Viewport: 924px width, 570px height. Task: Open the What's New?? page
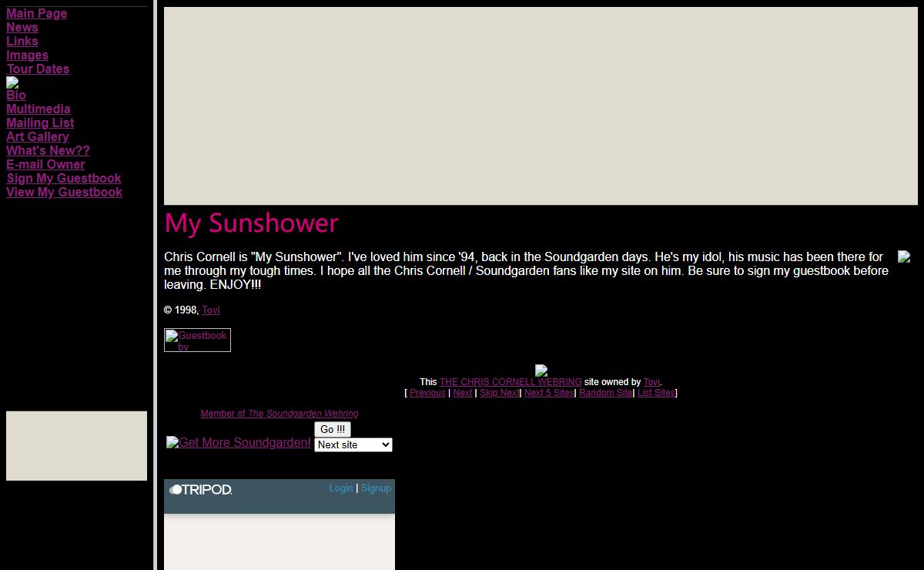pos(48,151)
